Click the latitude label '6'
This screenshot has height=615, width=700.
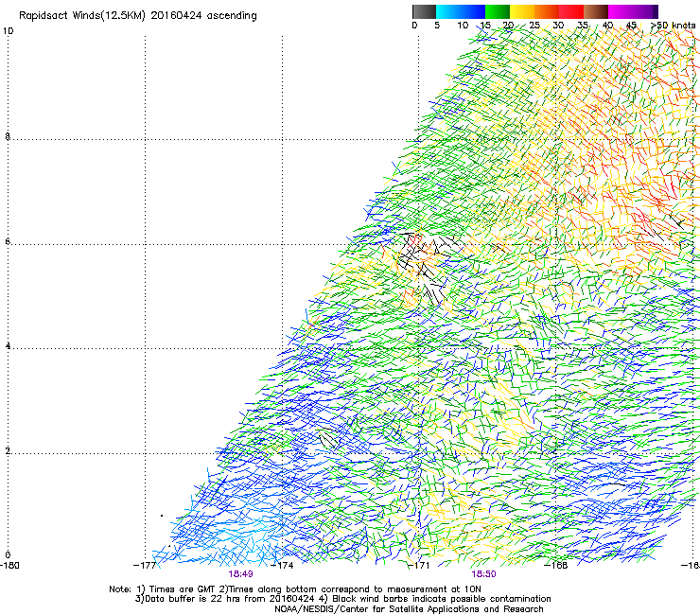click(x=8, y=241)
